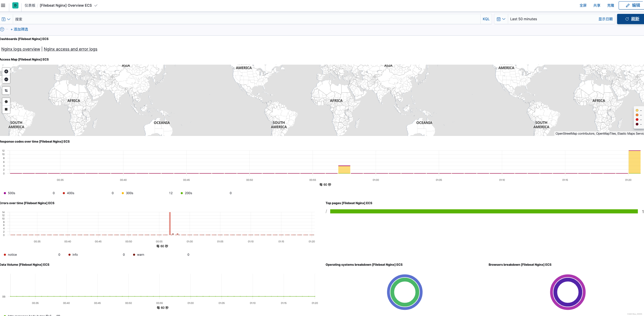Open the Last 50 minutes time range
644x316 pixels.
(x=524, y=19)
